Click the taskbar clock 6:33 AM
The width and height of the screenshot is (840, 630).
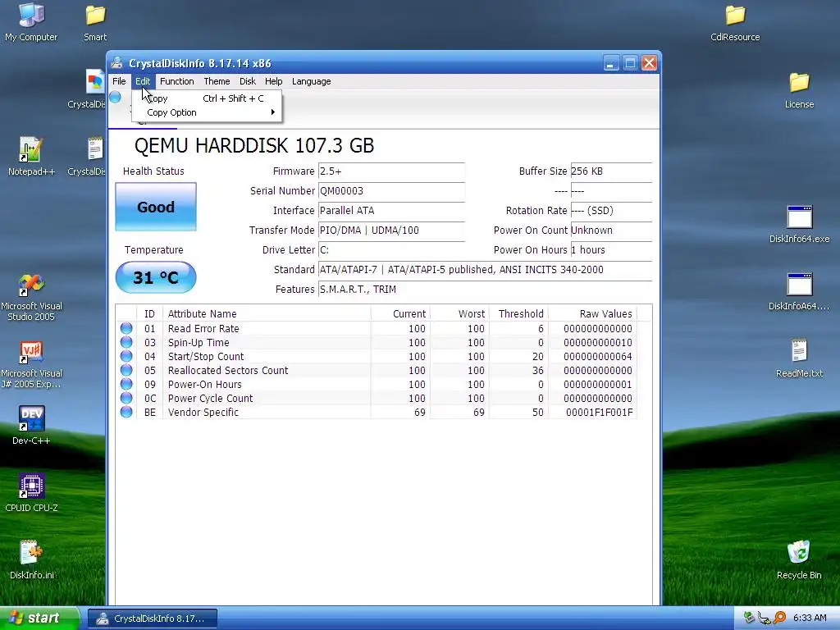coord(810,618)
